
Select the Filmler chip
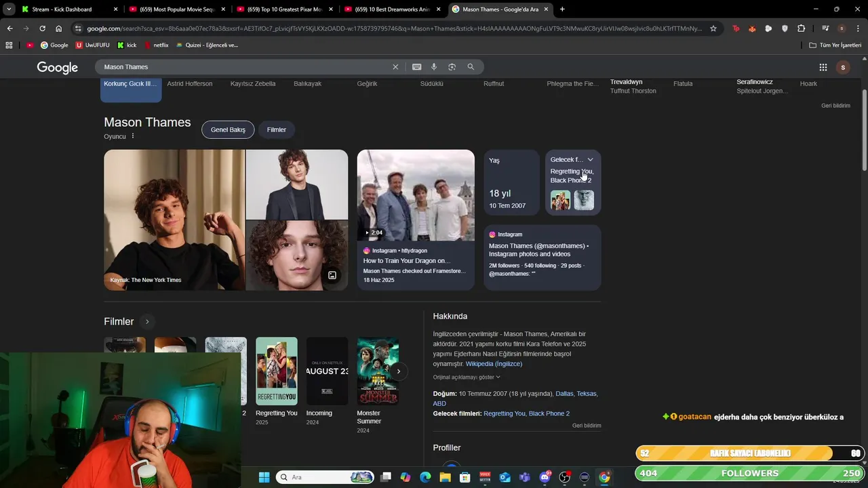click(x=277, y=129)
